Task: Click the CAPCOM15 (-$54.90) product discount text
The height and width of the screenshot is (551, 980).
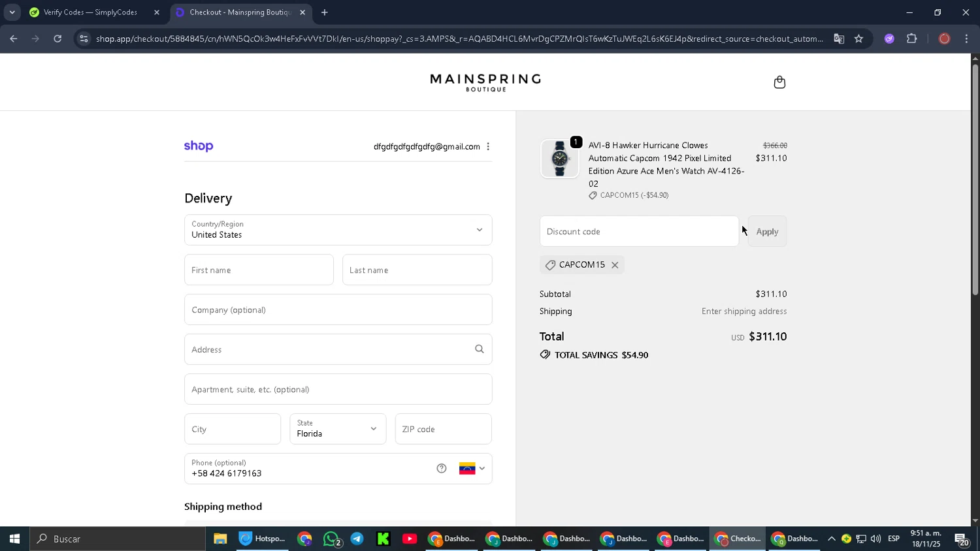Action: (634, 195)
